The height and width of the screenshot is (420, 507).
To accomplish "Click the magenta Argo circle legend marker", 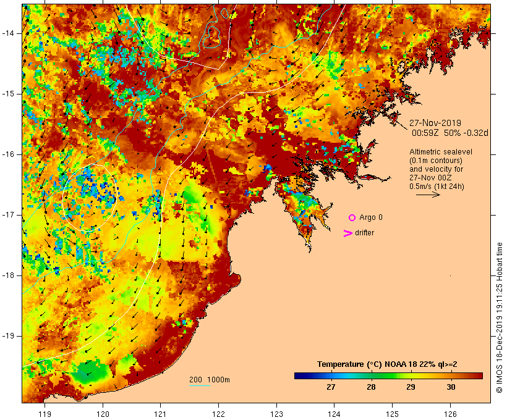I will click(352, 218).
